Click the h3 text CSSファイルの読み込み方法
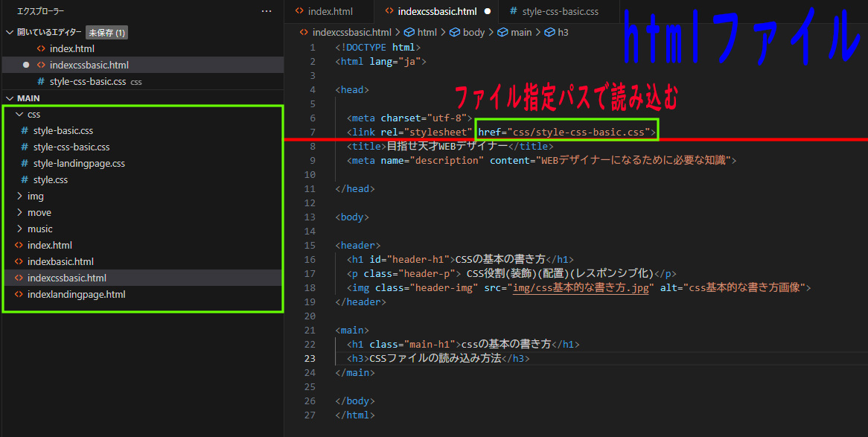The image size is (868, 437). coord(435,358)
